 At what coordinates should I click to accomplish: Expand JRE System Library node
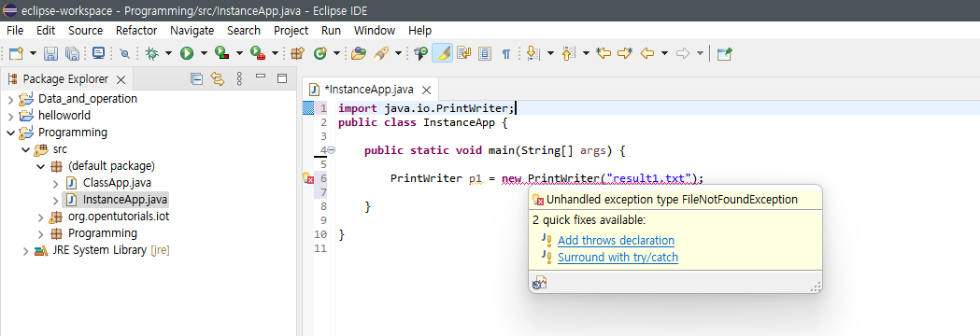[x=25, y=250]
